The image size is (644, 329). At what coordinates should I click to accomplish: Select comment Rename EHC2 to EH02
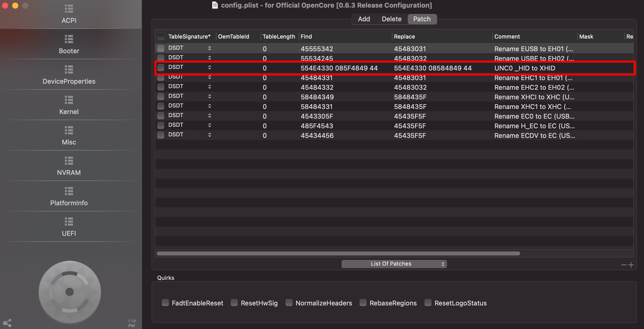[x=534, y=87]
